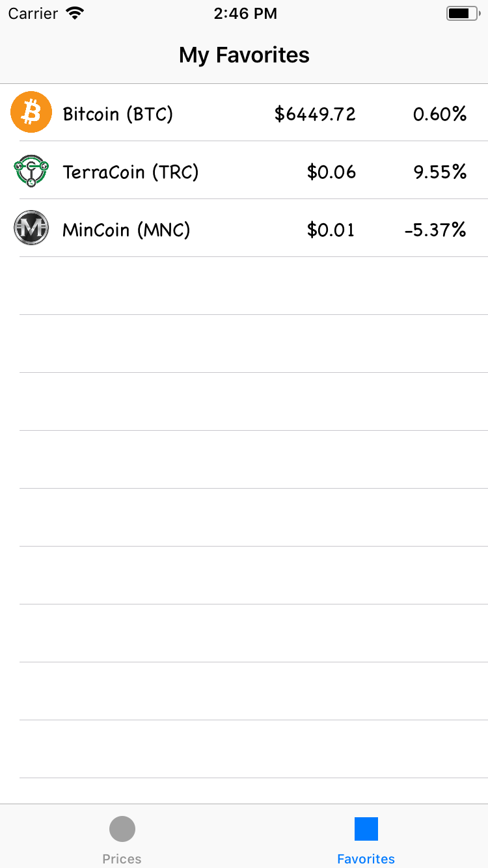Open the Bitcoin (BTC) name label
Image resolution: width=488 pixels, height=868 pixels.
pyautogui.click(x=118, y=115)
